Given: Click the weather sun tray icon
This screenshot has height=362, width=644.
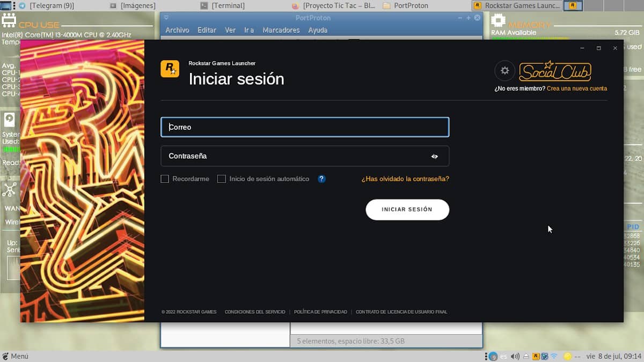Looking at the screenshot, I should click(568, 356).
